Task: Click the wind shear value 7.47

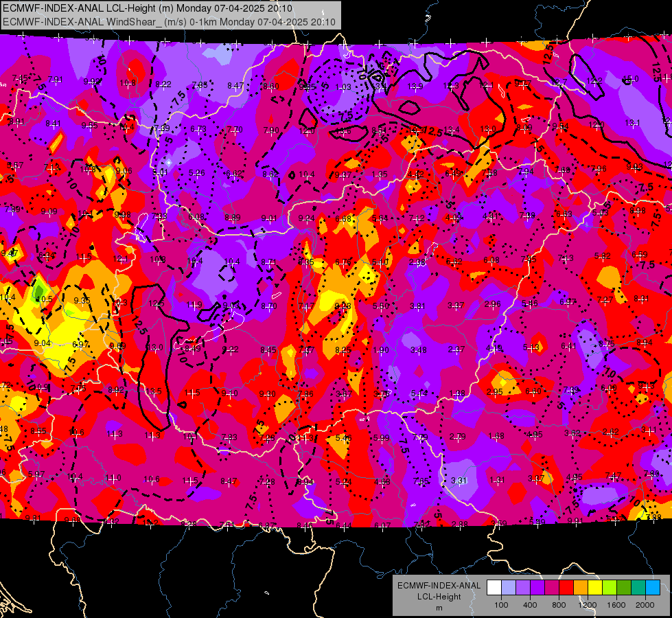Action: coord(613,475)
